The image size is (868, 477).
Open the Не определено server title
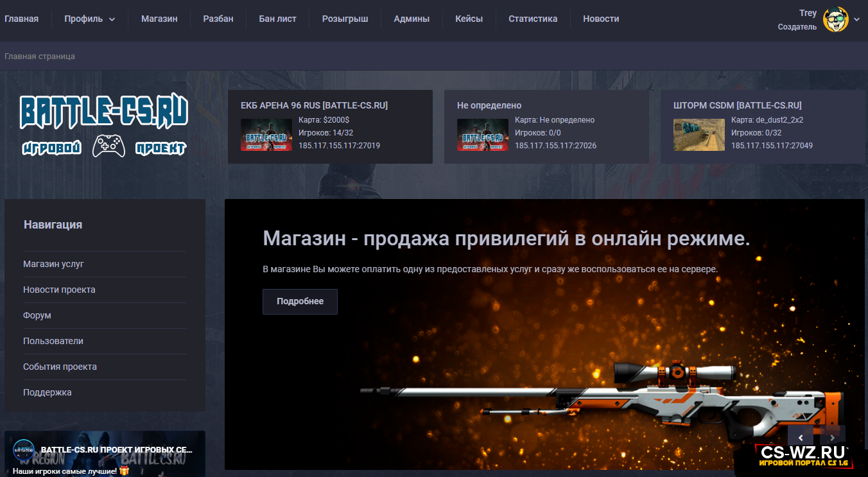coord(489,105)
